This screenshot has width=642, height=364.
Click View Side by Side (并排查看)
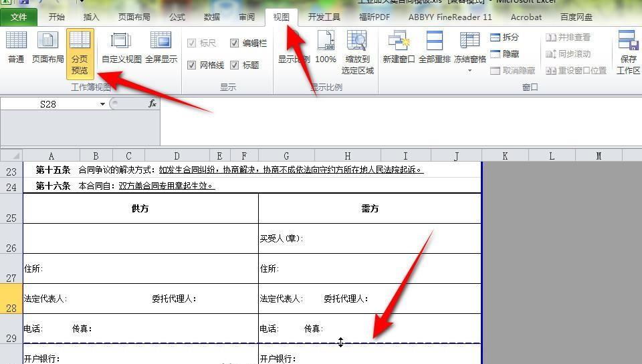568,37
